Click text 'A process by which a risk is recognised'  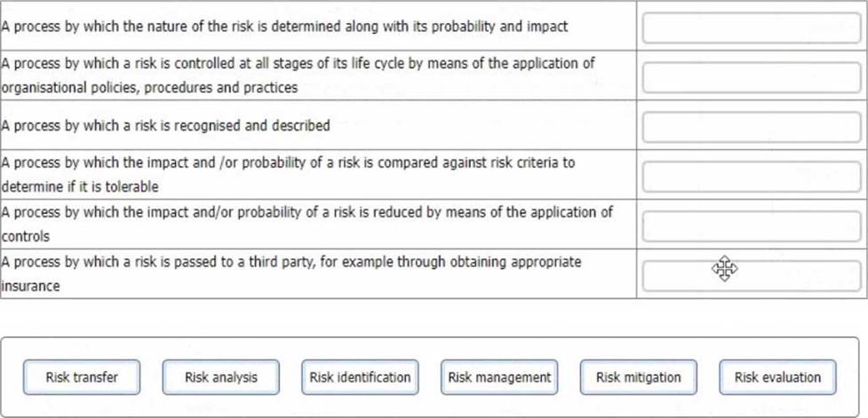(x=121, y=126)
